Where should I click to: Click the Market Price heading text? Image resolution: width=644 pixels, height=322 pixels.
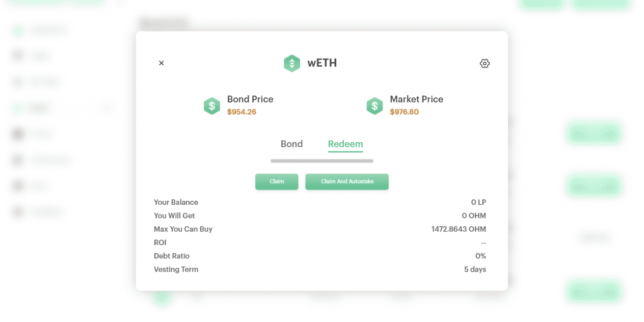(416, 99)
